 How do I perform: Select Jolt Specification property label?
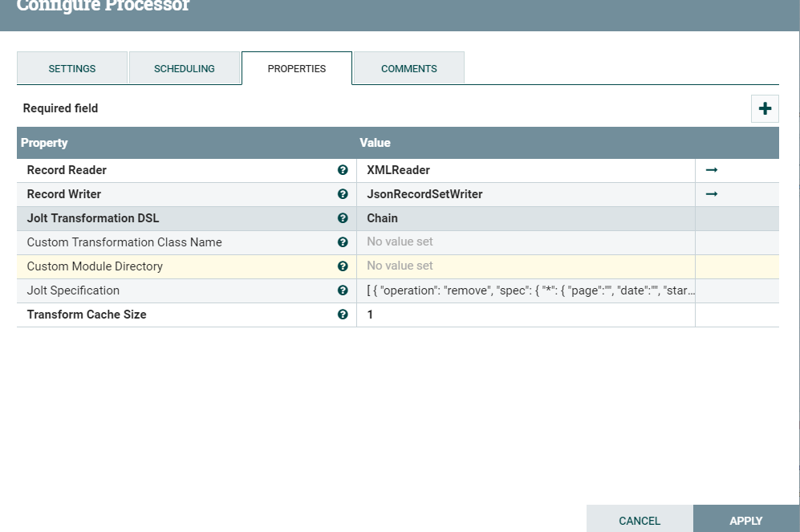(x=73, y=290)
